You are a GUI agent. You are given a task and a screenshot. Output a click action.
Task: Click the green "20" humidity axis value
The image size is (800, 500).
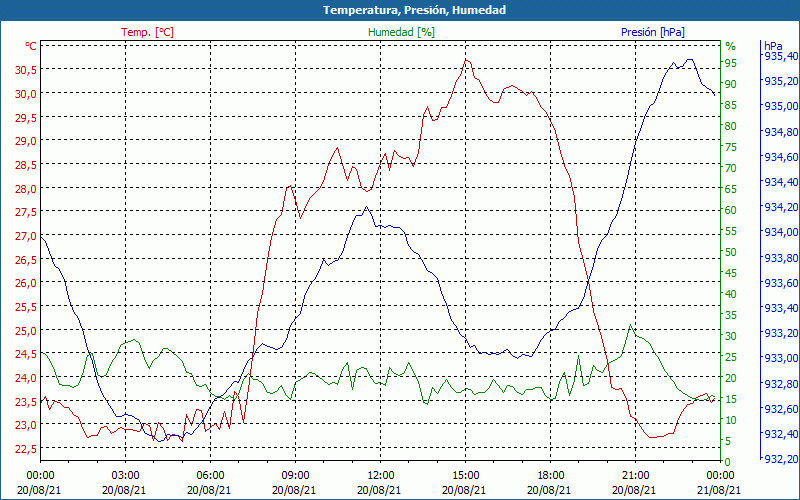coord(731,378)
